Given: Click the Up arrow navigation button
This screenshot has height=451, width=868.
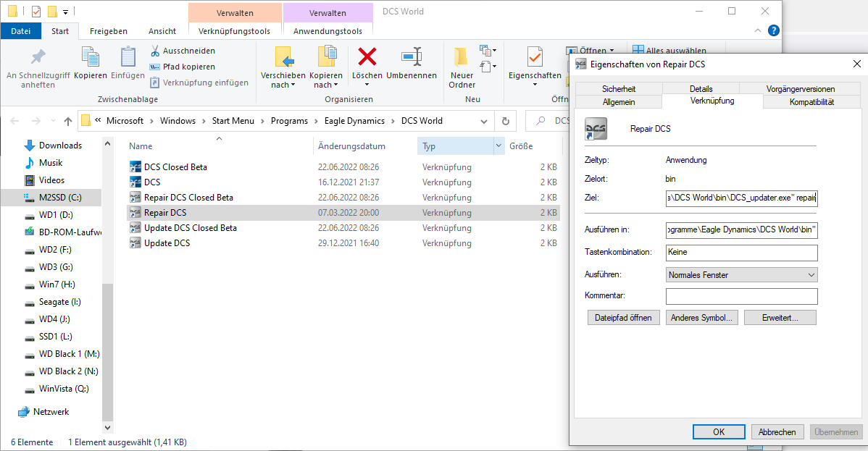Looking at the screenshot, I should (67, 121).
